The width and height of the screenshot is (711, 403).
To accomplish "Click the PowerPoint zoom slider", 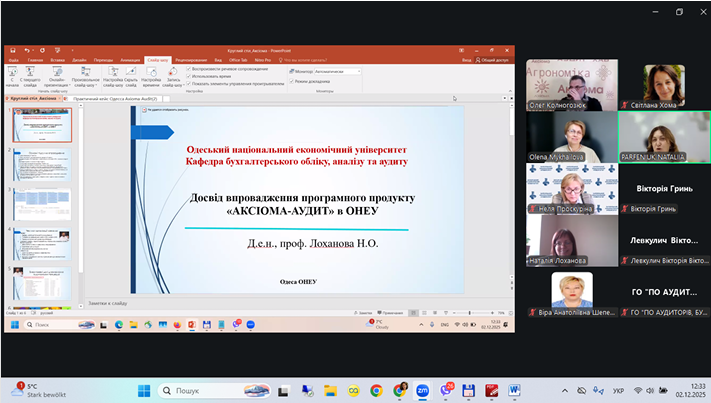I will click(472, 313).
